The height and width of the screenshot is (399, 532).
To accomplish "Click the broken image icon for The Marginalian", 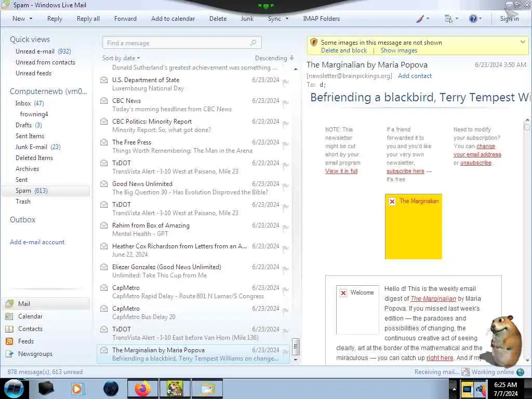I will [392, 202].
